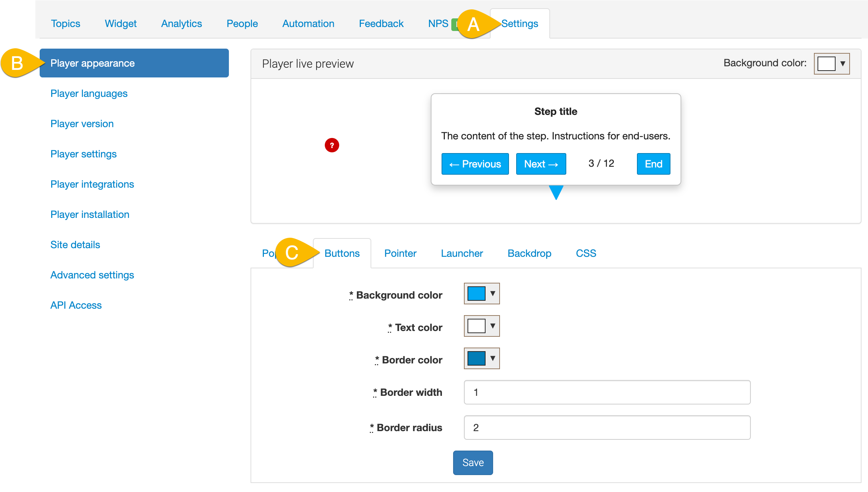The height and width of the screenshot is (492, 868).
Task: Switch to the Pointer tab
Action: point(400,253)
